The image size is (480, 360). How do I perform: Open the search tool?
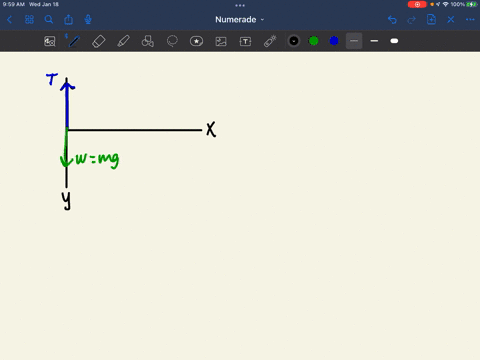[49, 20]
